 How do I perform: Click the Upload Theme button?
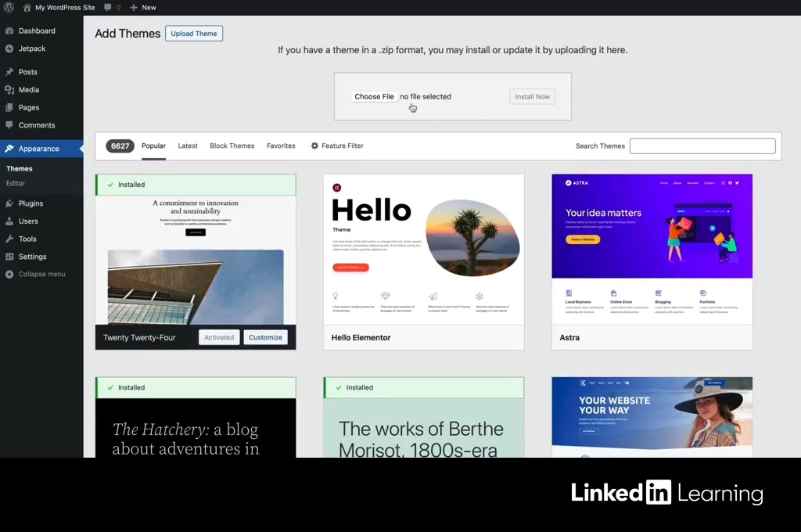click(194, 34)
